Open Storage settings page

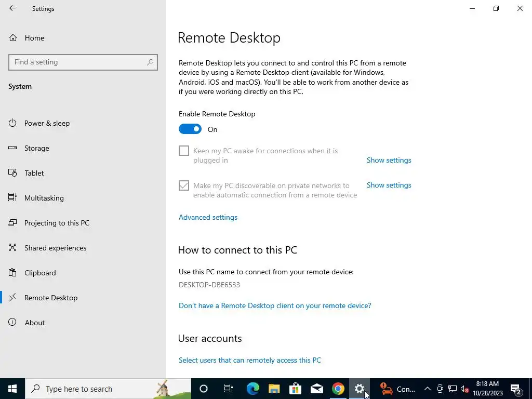point(37,148)
